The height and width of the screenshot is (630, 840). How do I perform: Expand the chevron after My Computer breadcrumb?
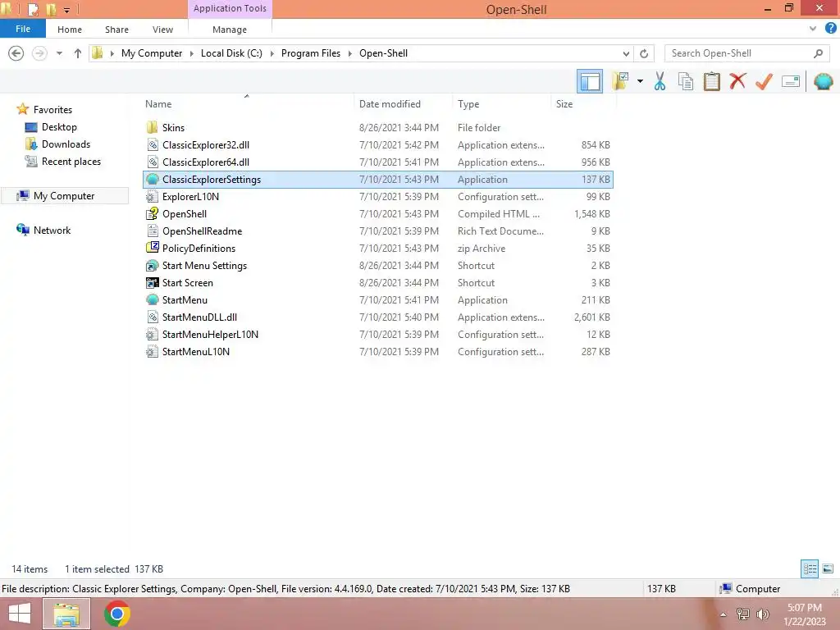pyautogui.click(x=192, y=53)
